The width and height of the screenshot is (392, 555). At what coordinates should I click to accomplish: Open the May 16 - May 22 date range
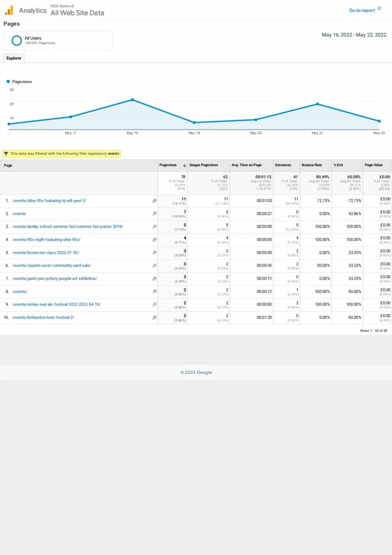354,35
